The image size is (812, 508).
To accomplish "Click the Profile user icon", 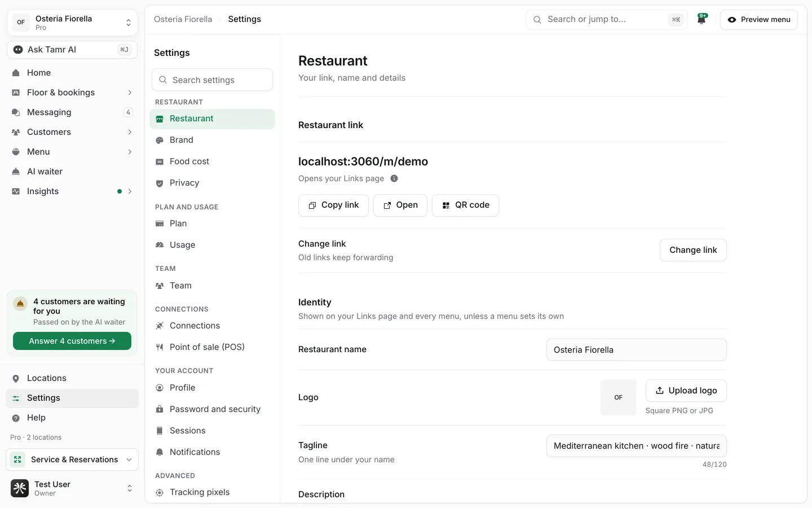I will 160,388.
